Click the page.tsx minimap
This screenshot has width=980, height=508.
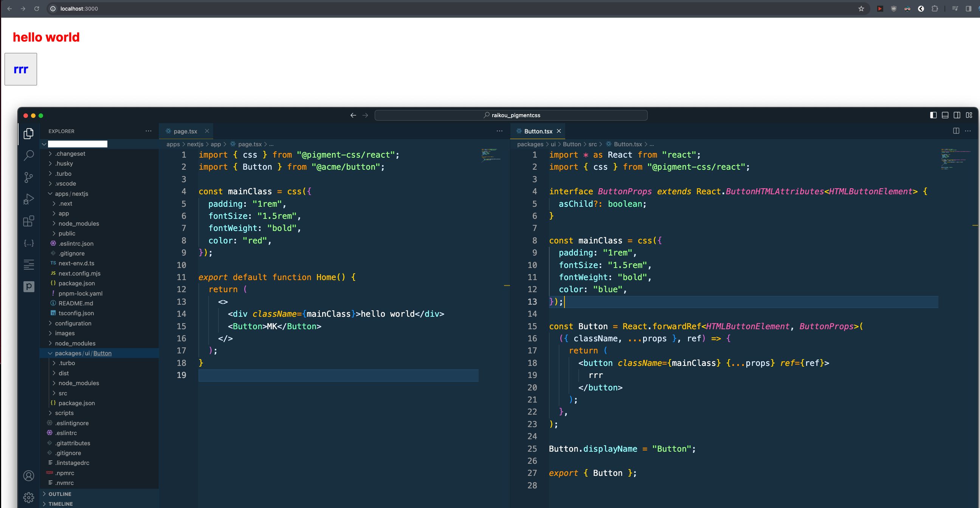point(491,155)
